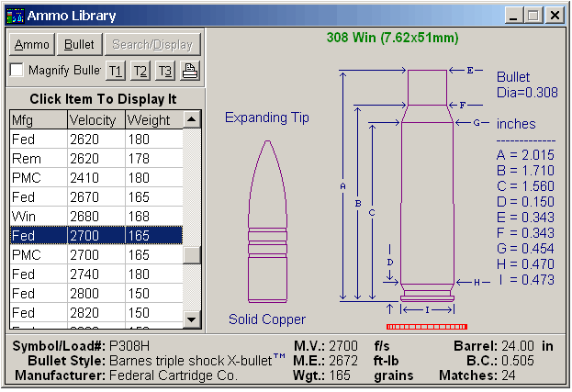Image resolution: width=572 pixels, height=392 pixels.
Task: Click the Ammo button
Action: point(32,44)
